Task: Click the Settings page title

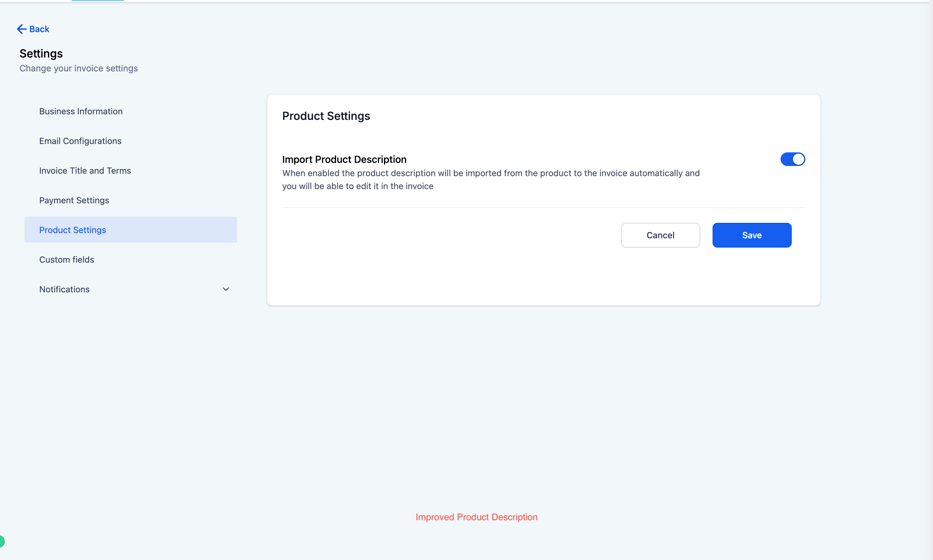Action: click(41, 53)
